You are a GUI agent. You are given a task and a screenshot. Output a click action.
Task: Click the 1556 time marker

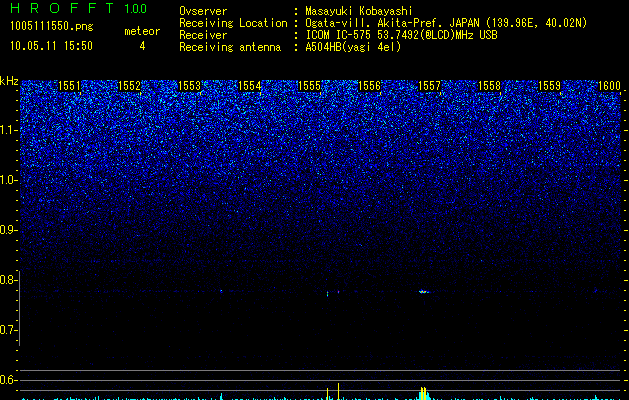369,86
